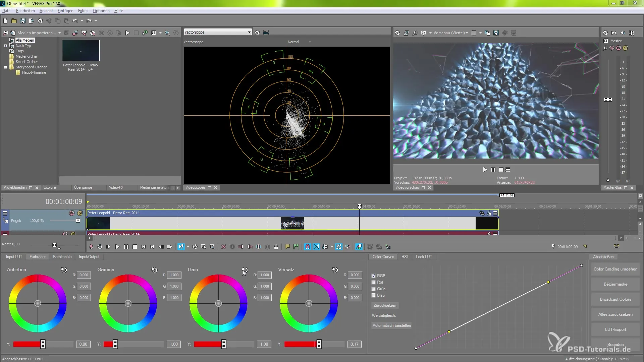Delete the selection with the red X icon
The height and width of the screenshot is (362, 644).
click(x=224, y=247)
